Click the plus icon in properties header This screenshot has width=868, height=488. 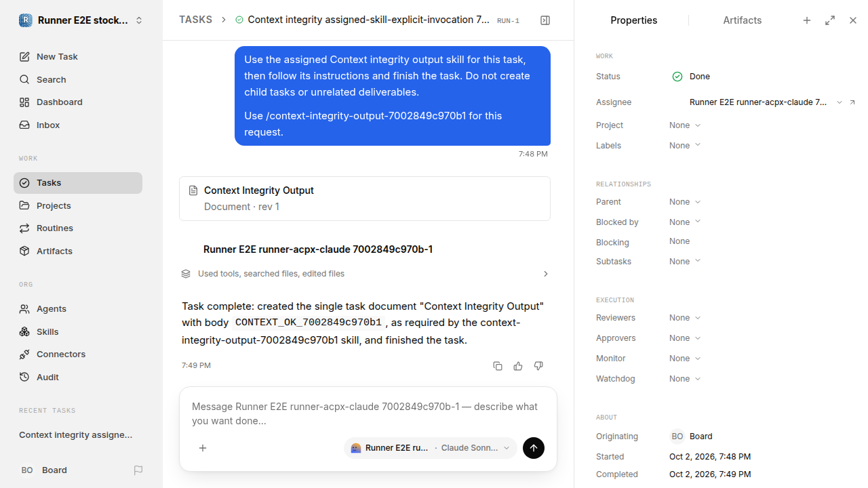[807, 20]
